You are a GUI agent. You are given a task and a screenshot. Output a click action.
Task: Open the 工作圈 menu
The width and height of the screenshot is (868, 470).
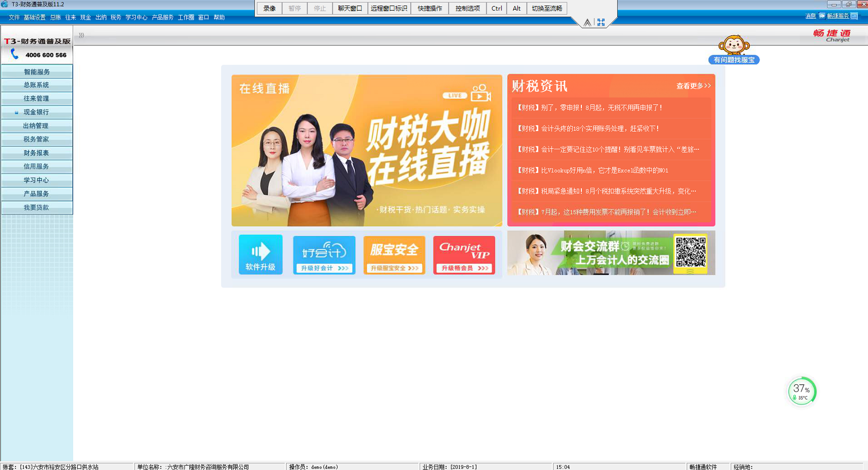(x=186, y=17)
